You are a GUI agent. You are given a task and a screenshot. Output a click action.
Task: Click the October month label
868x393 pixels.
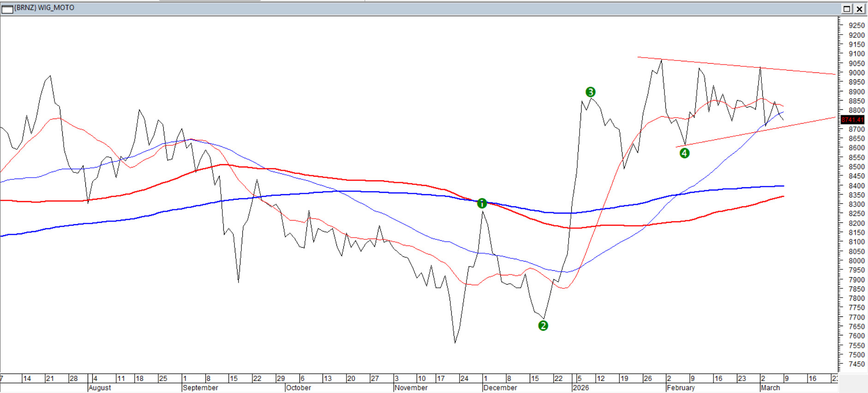299,388
